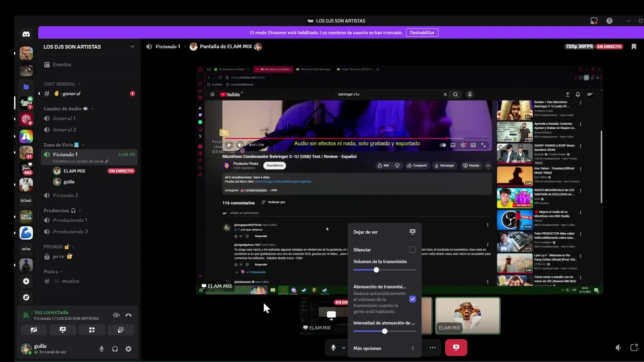Open the priv locked channel
644x362 pixels.
click(89, 256)
